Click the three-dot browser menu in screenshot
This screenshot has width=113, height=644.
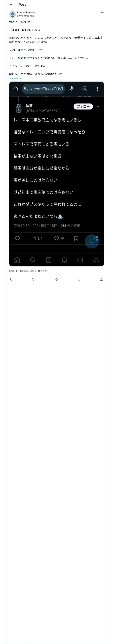click(97, 89)
